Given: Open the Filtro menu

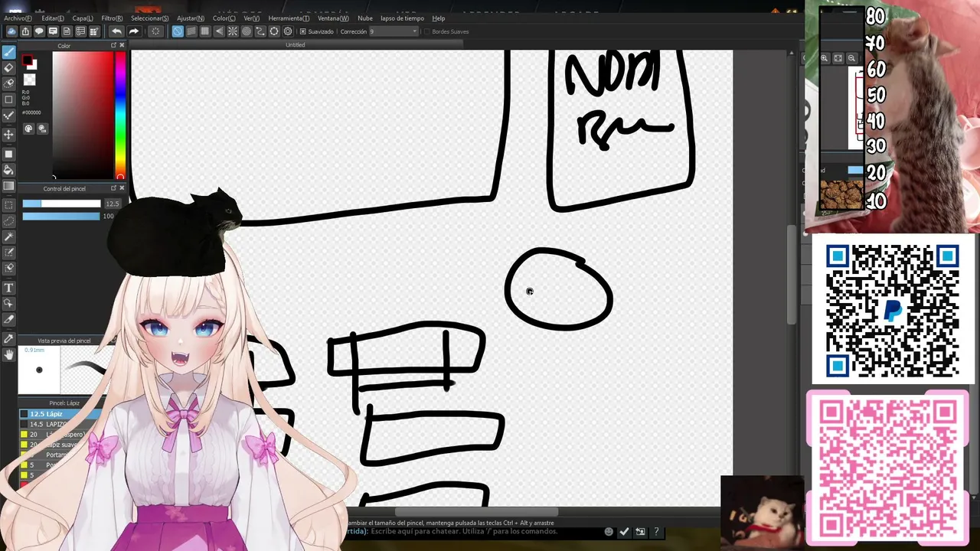Looking at the screenshot, I should (112, 18).
